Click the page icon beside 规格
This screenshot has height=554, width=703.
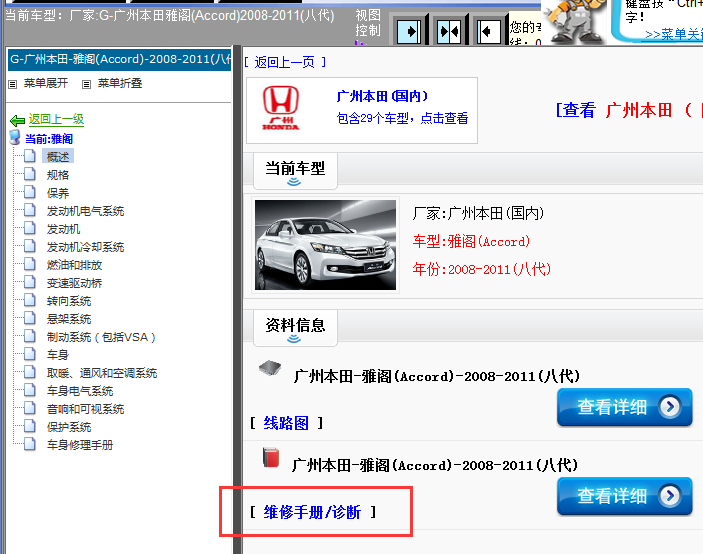[30, 174]
